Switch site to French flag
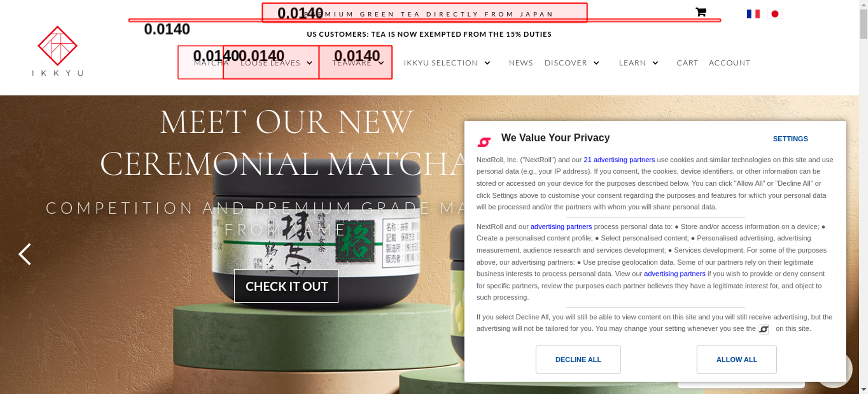 click(753, 14)
